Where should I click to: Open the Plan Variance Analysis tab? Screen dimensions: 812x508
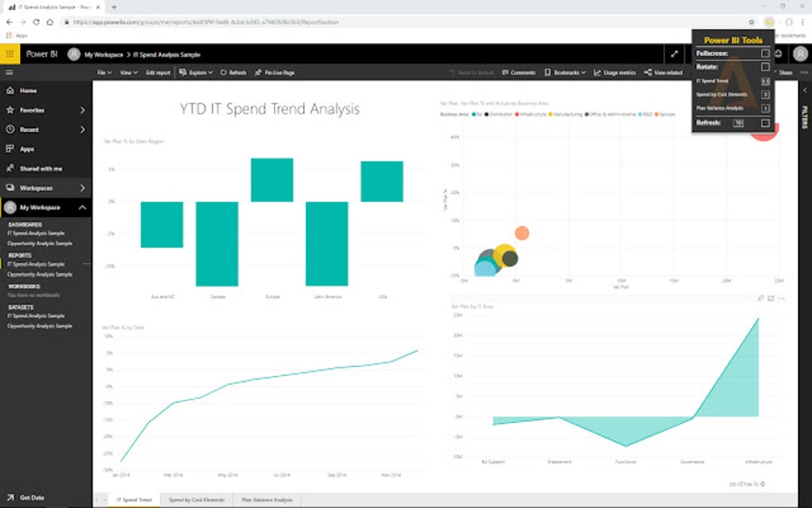coord(267,501)
